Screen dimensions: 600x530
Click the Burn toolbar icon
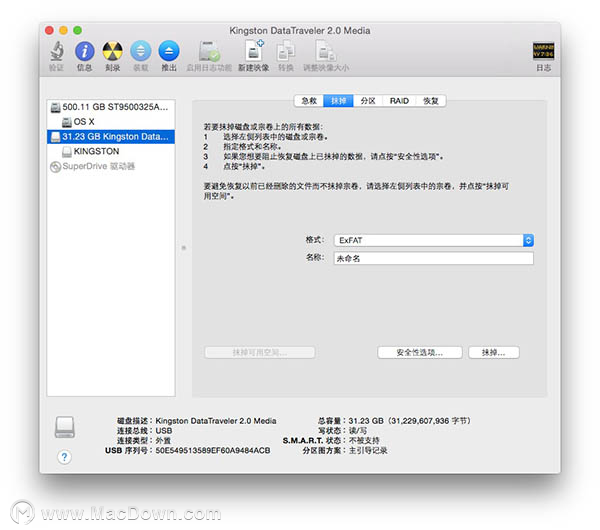click(112, 51)
